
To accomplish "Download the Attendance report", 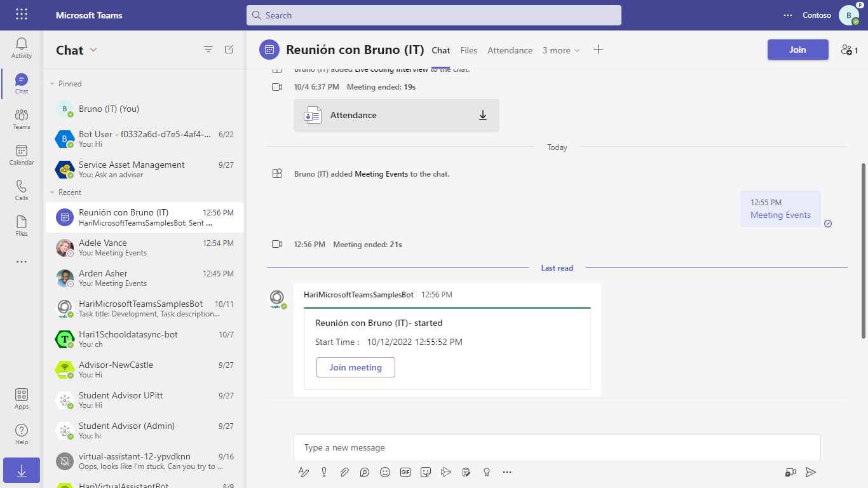I will click(x=483, y=115).
